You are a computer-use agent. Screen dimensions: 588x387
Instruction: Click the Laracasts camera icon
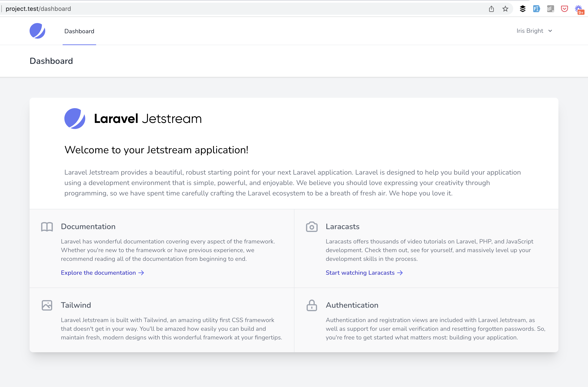click(x=312, y=227)
